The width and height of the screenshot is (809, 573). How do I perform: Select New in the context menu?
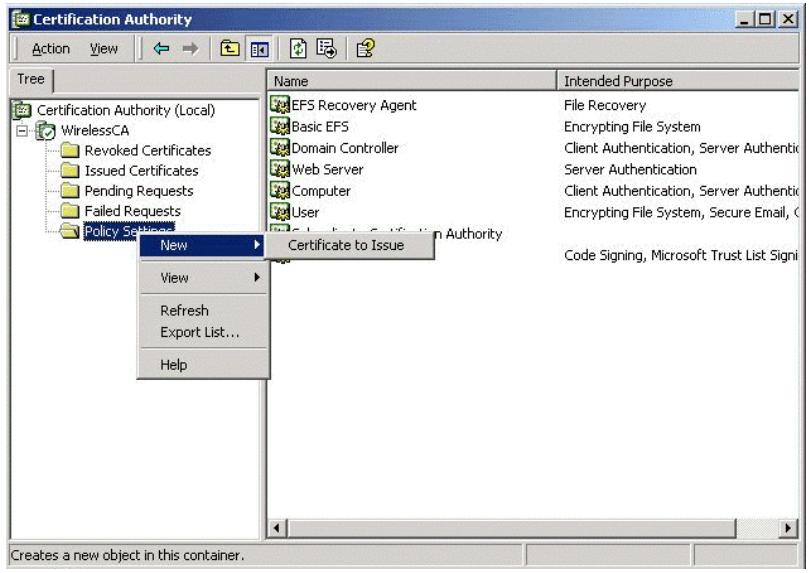(x=202, y=245)
